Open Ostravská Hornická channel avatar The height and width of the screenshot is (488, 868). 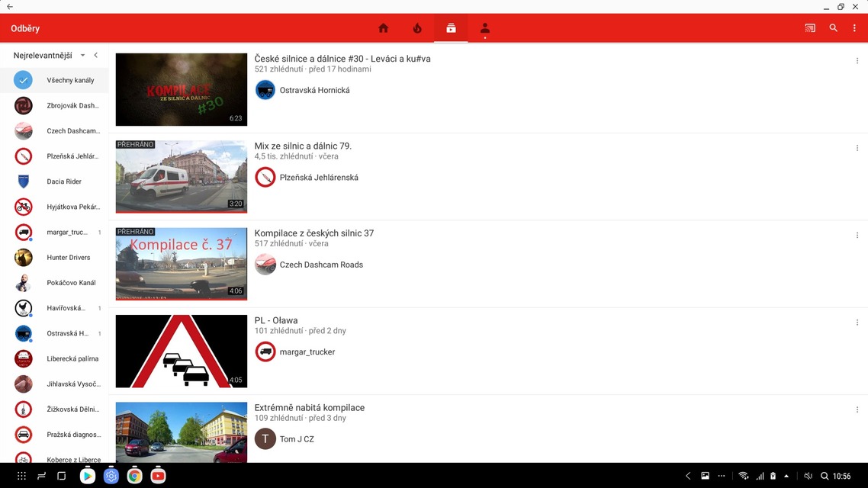click(265, 90)
